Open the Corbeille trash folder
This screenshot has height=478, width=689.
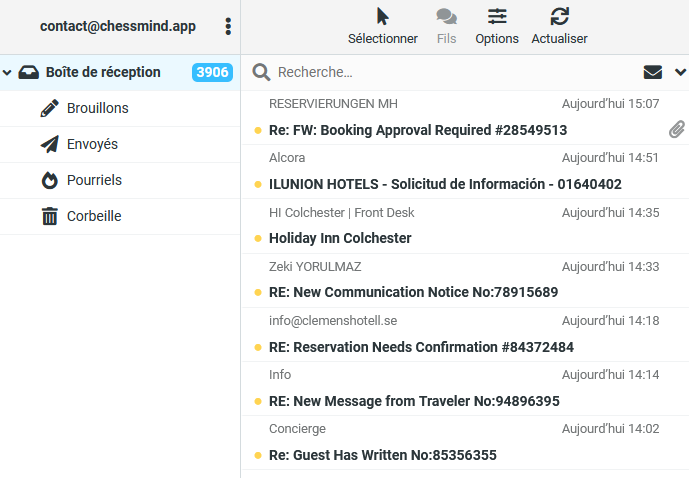pos(120,217)
